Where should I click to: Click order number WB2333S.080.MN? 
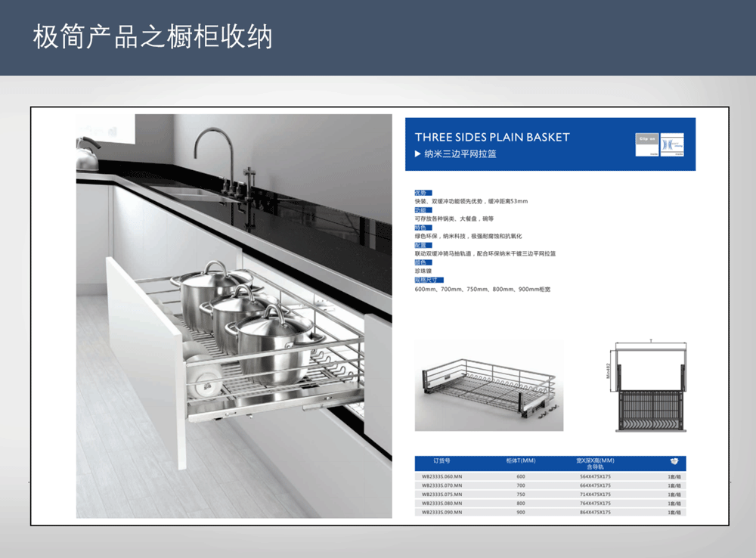(442, 503)
